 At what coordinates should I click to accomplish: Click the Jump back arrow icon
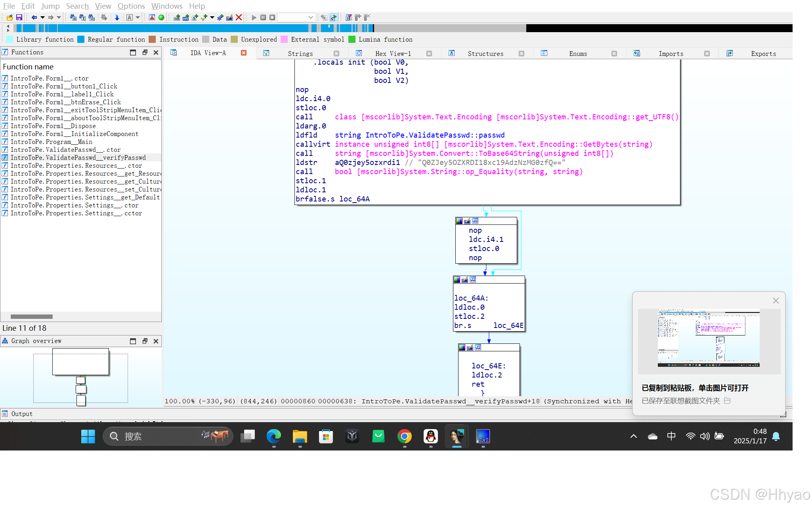(34, 17)
